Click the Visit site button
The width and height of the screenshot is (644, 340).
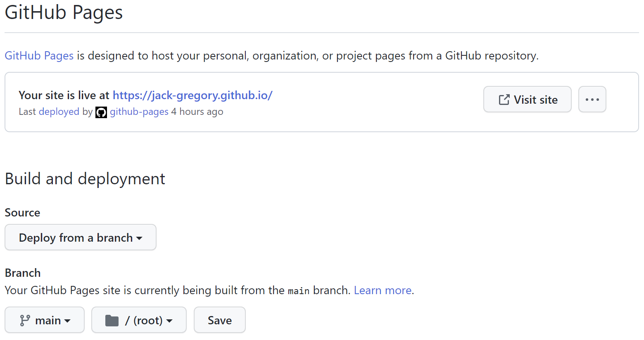coord(528,99)
